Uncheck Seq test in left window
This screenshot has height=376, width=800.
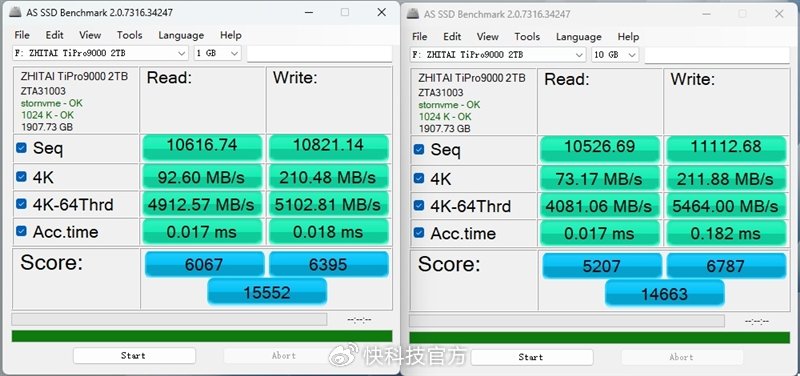[x=21, y=148]
